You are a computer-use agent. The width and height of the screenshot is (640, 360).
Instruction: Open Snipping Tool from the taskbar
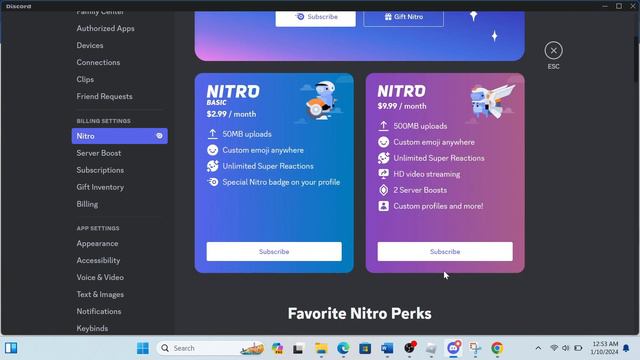475,348
